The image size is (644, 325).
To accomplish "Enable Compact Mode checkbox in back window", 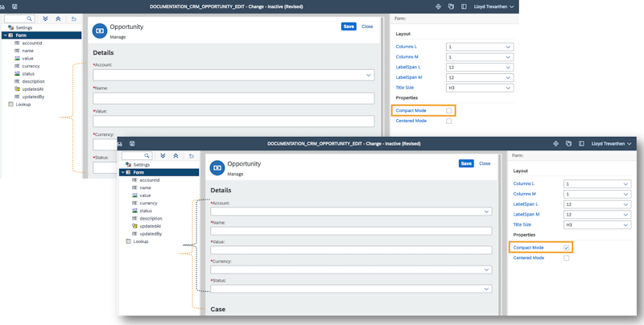I will [449, 111].
